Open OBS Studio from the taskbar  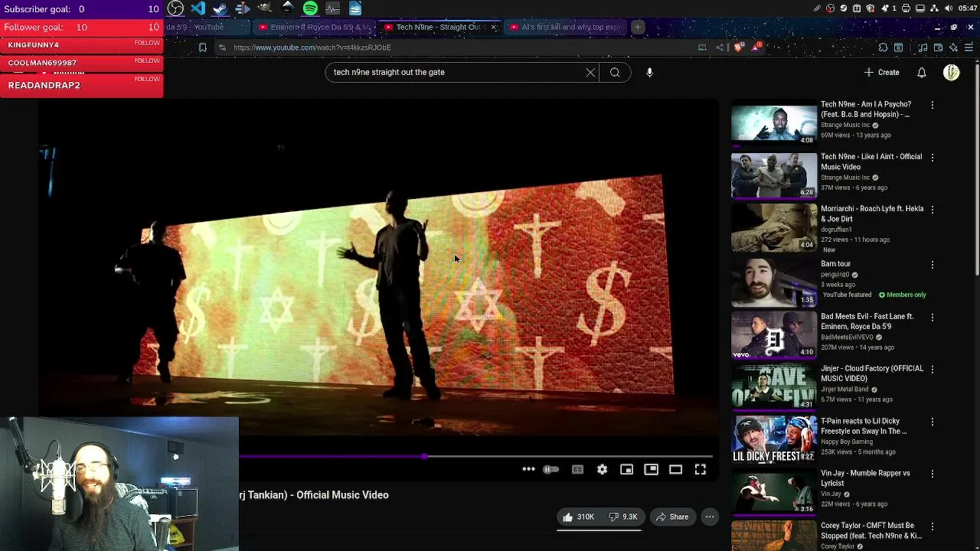point(176,8)
